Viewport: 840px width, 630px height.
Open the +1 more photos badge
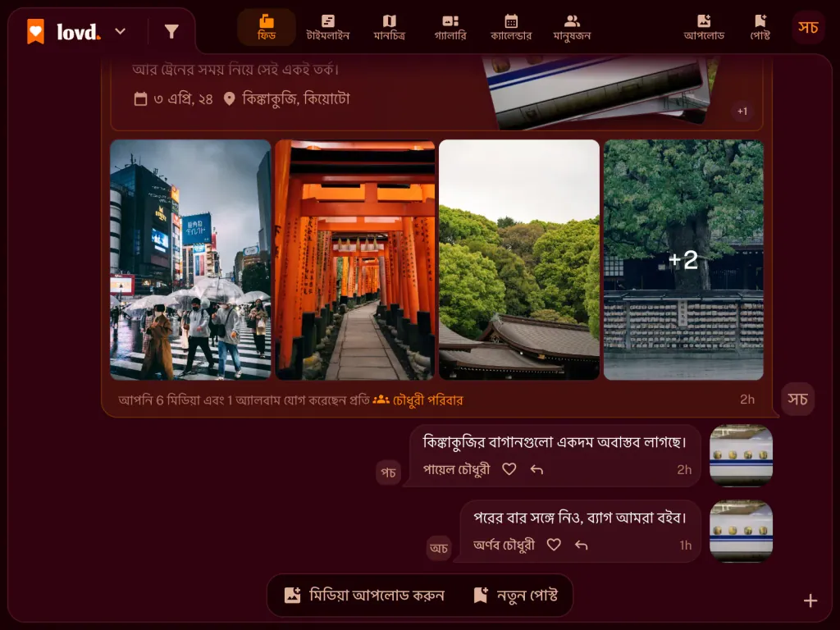click(x=742, y=112)
